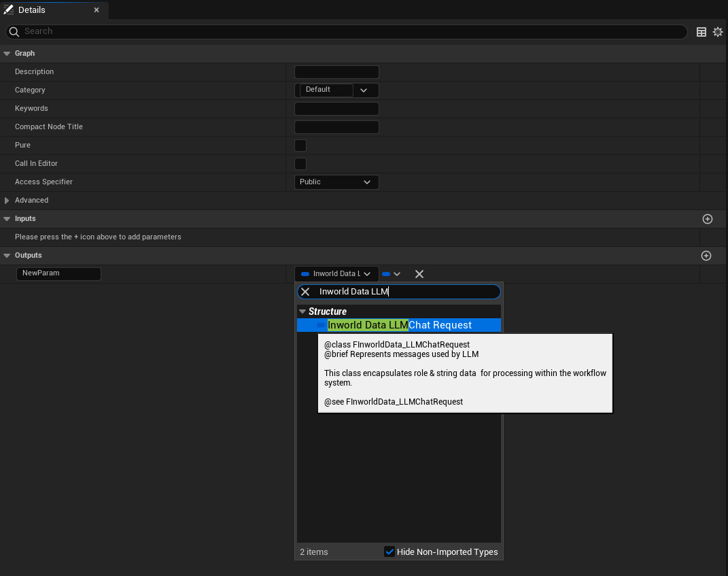The image size is (728, 576).
Task: Collapse the Outputs section
Action: 7,256
